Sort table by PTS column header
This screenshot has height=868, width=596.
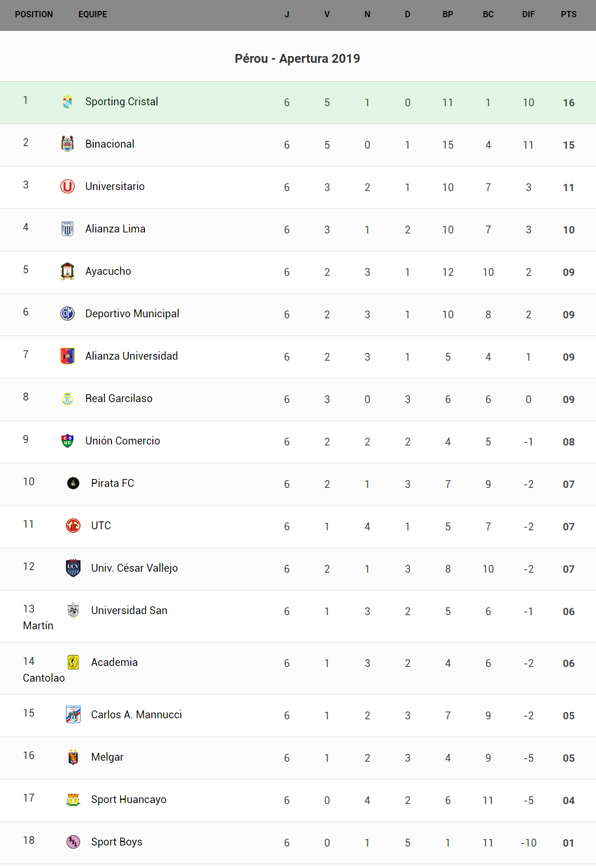tap(568, 15)
